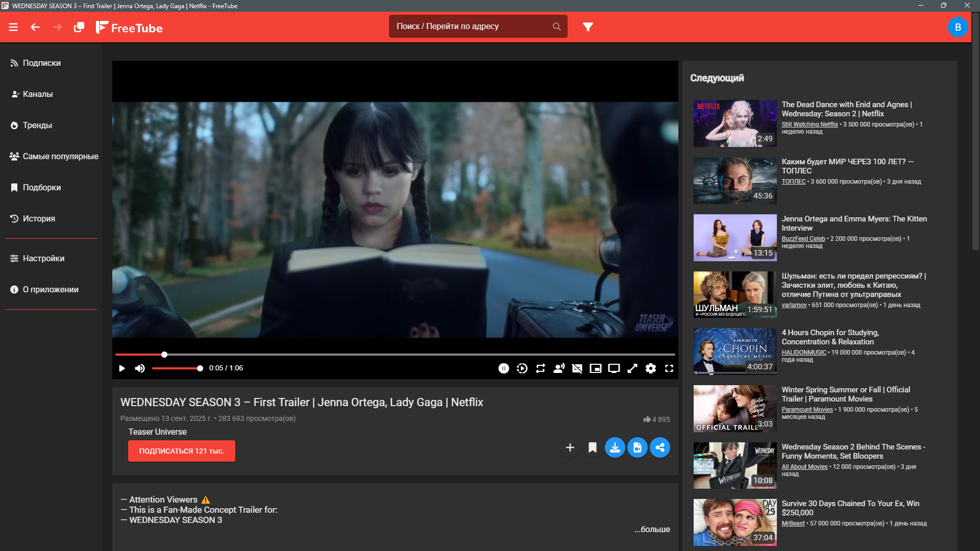The height and width of the screenshot is (551, 980).
Task: Add video to playlist with plus
Action: click(570, 447)
